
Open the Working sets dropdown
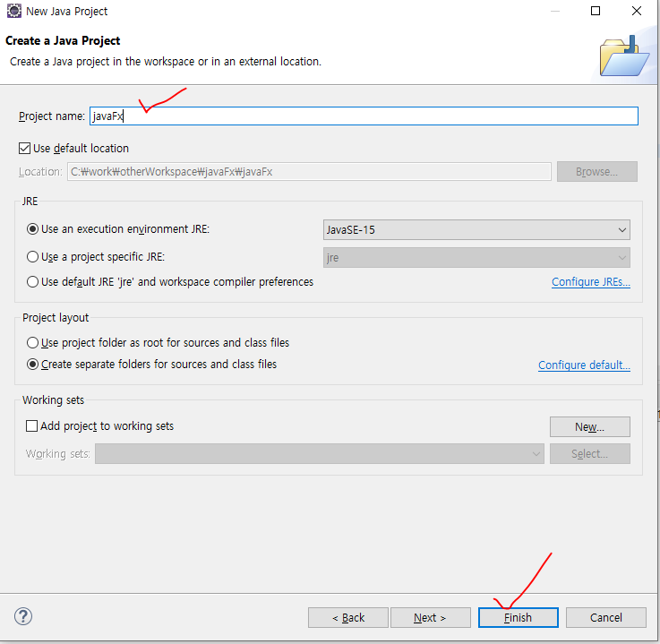pyautogui.click(x=320, y=454)
